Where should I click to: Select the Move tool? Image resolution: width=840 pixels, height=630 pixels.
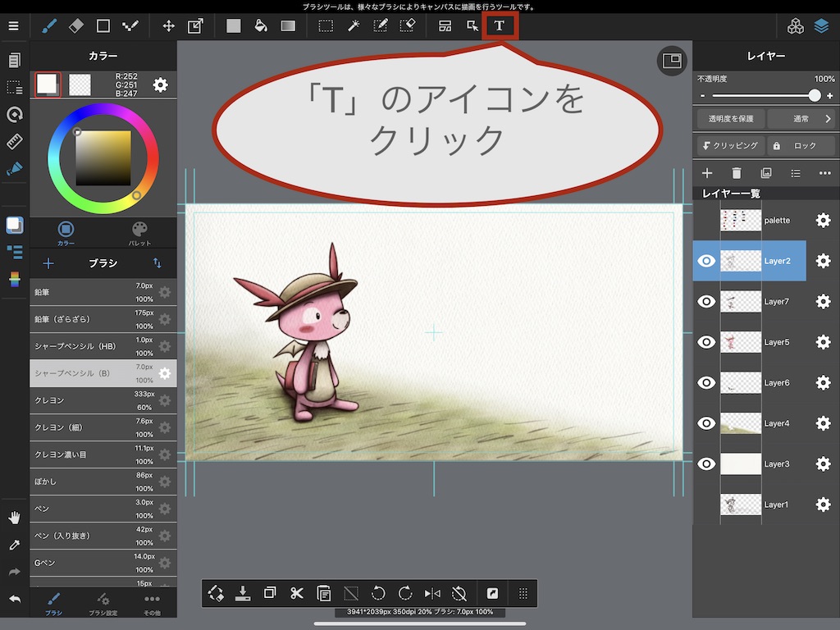click(x=168, y=25)
